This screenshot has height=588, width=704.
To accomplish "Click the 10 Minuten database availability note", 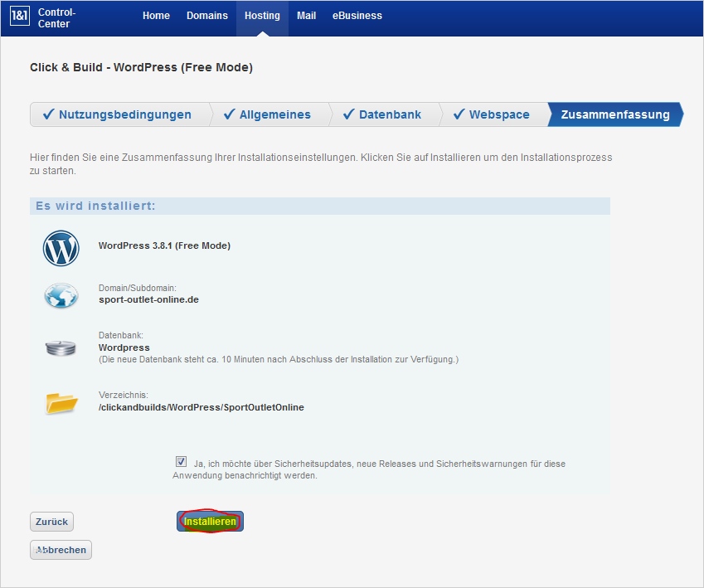I will 279,359.
